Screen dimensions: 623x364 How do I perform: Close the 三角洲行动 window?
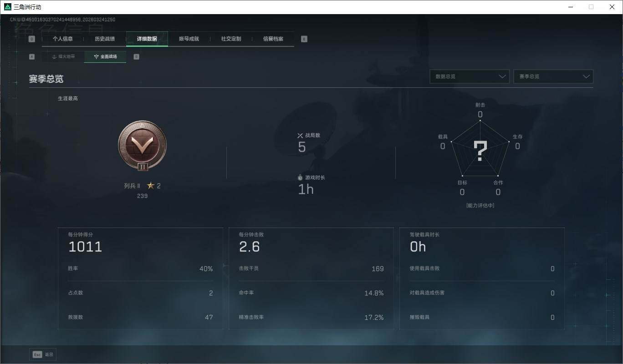point(612,7)
